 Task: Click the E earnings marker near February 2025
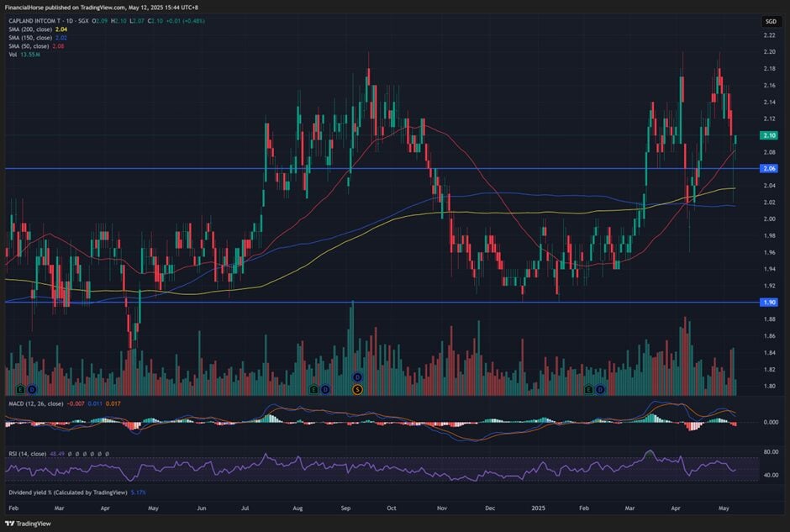pyautogui.click(x=589, y=390)
